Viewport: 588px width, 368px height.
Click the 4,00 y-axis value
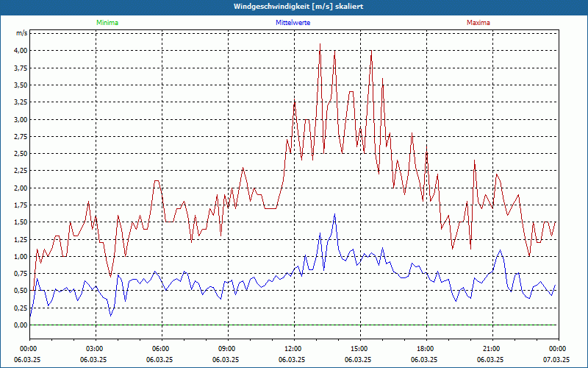21,50
